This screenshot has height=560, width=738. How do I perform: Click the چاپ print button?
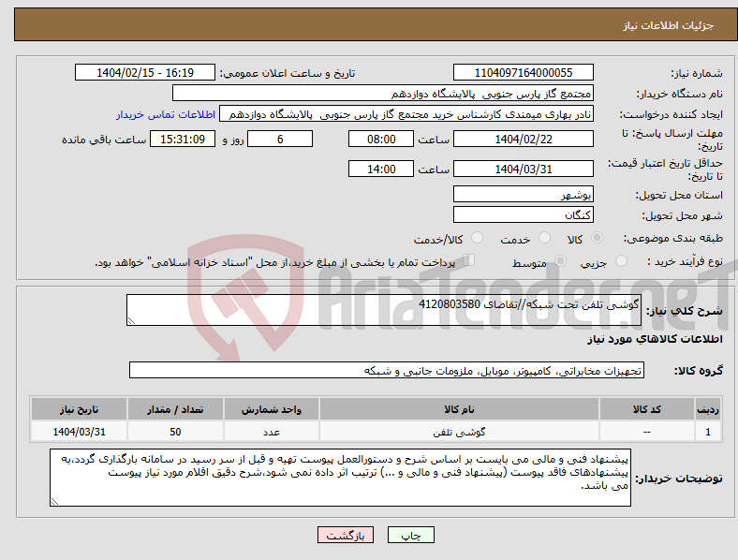(x=411, y=535)
